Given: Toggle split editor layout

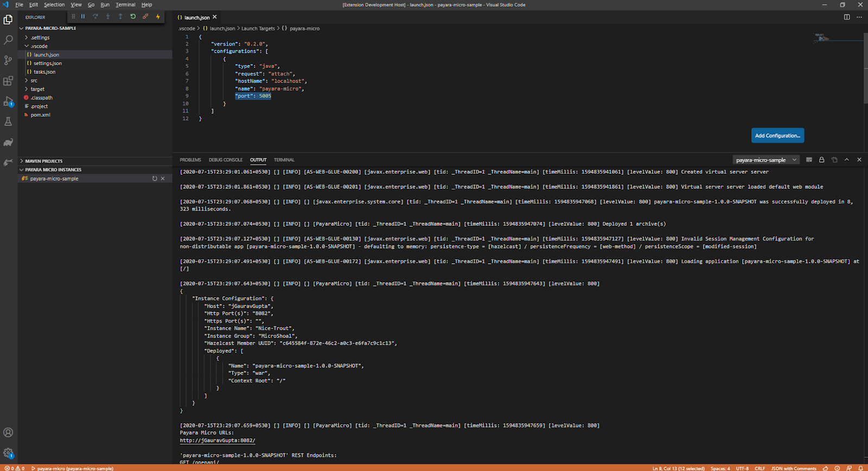Looking at the screenshot, I should 846,17.
